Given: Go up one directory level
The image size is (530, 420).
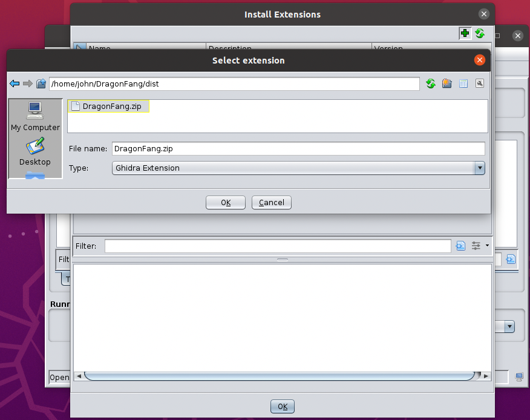Looking at the screenshot, I should [x=41, y=84].
